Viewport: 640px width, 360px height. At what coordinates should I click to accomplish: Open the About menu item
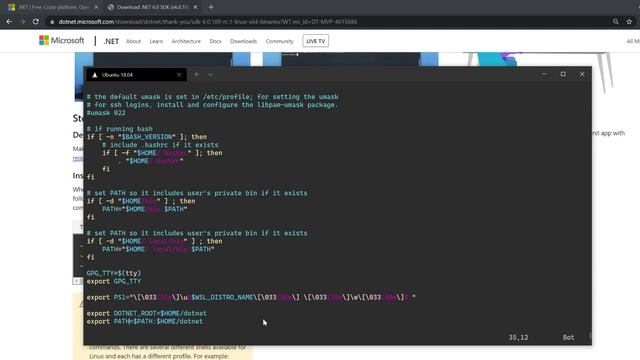point(133,41)
